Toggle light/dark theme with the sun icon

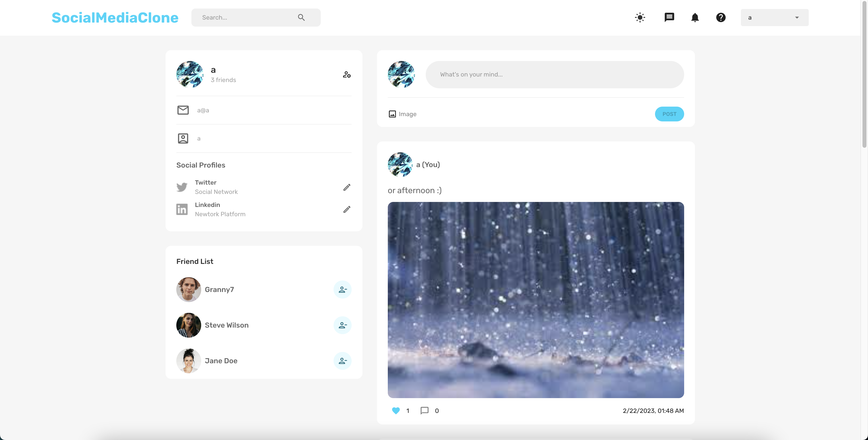tap(640, 17)
